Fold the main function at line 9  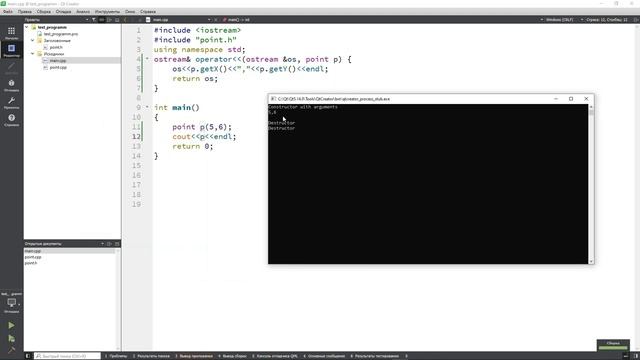[147, 108]
